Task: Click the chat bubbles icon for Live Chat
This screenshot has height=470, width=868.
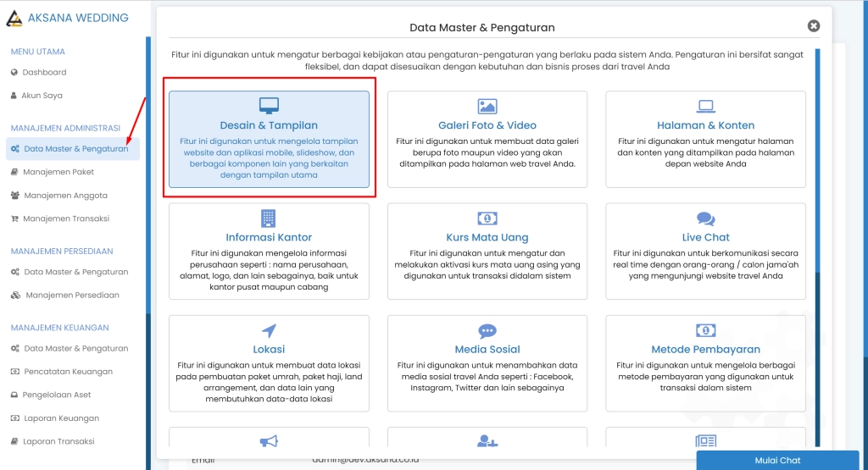Action: pyautogui.click(x=705, y=218)
